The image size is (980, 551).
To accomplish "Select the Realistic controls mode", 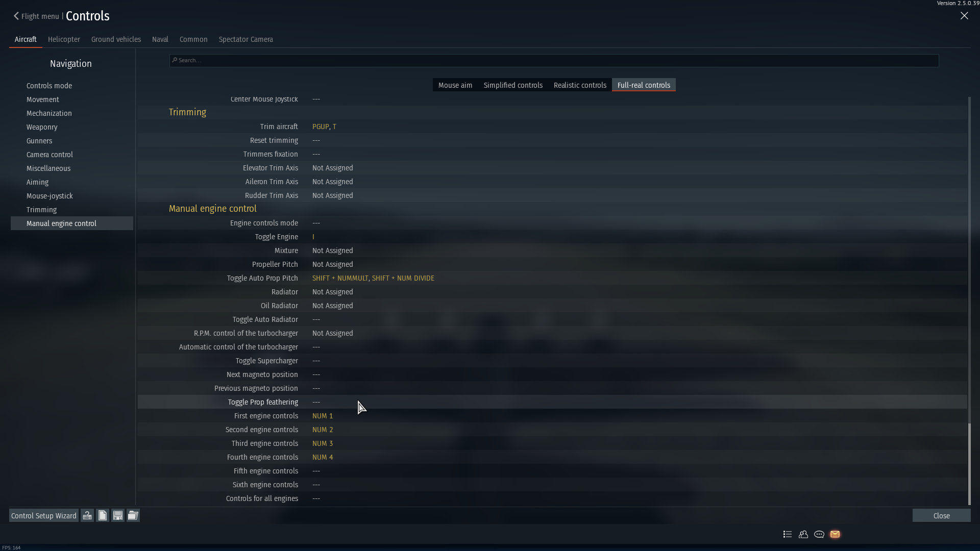I will tap(579, 85).
